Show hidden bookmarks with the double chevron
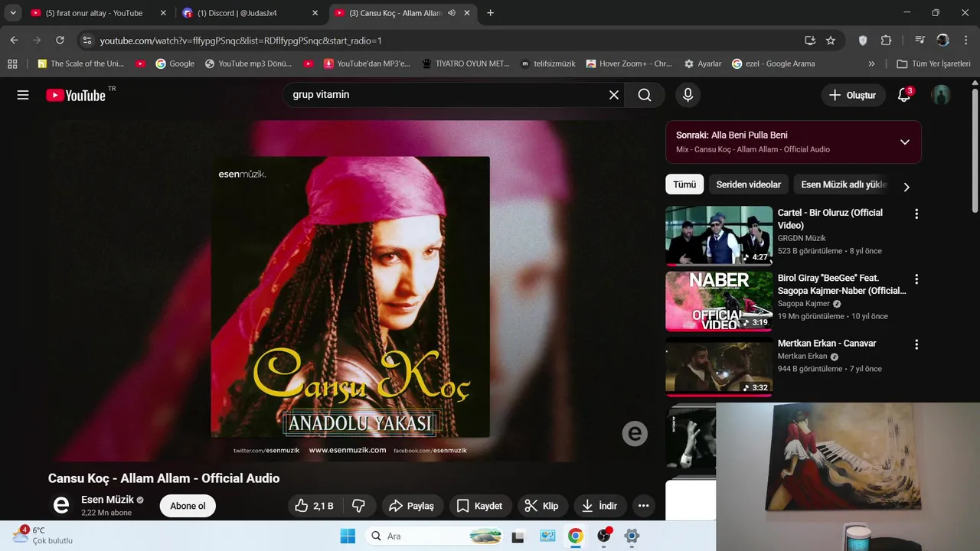 [x=871, y=64]
